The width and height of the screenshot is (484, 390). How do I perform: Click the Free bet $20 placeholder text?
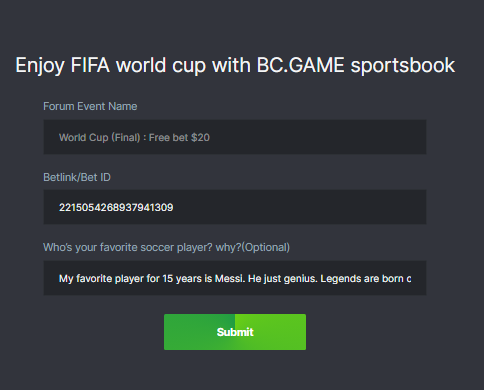(179, 137)
